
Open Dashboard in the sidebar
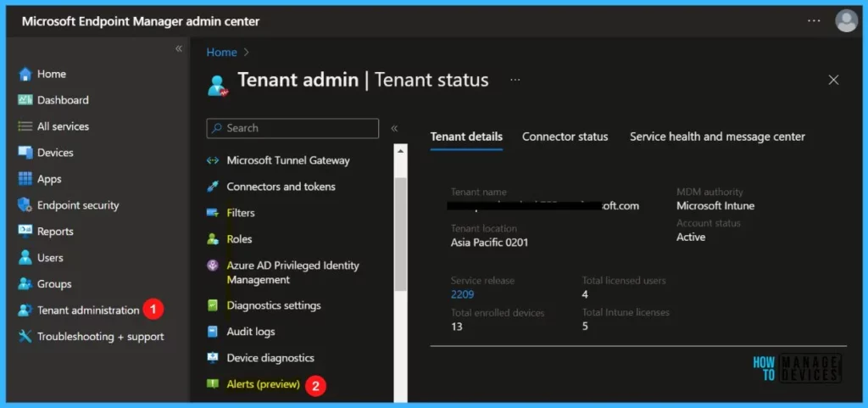point(63,100)
